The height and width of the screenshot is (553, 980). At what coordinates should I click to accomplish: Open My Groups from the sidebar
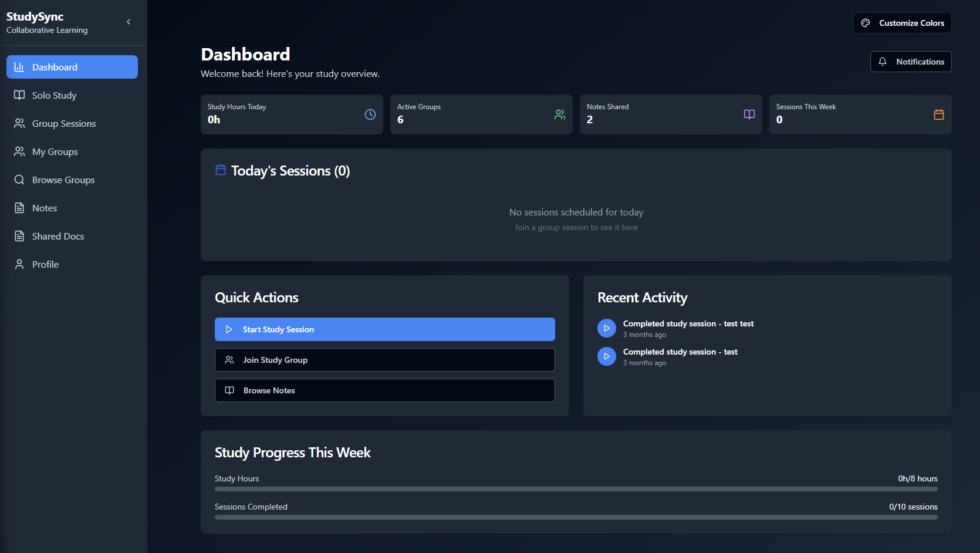point(55,151)
